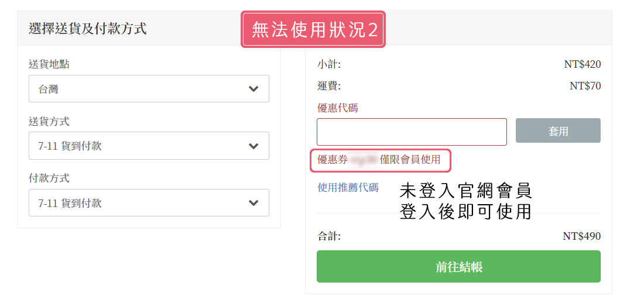644x303 pixels.
Task: Click the green 前往結帳 button
Action: pyautogui.click(x=458, y=267)
